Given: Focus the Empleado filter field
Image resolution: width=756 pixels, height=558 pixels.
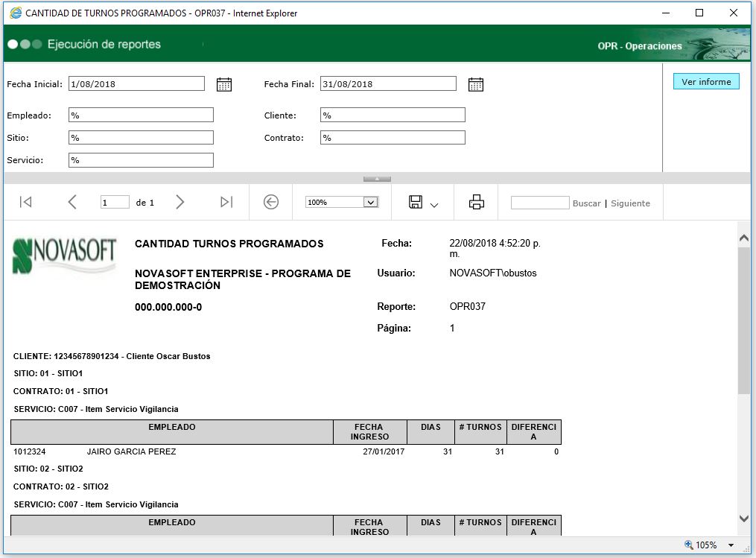Looking at the screenshot, I should click(141, 115).
